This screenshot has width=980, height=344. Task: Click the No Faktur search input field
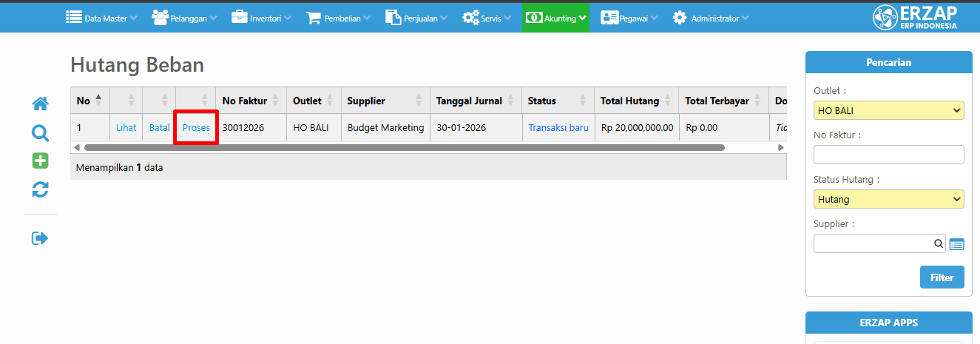[888, 155]
